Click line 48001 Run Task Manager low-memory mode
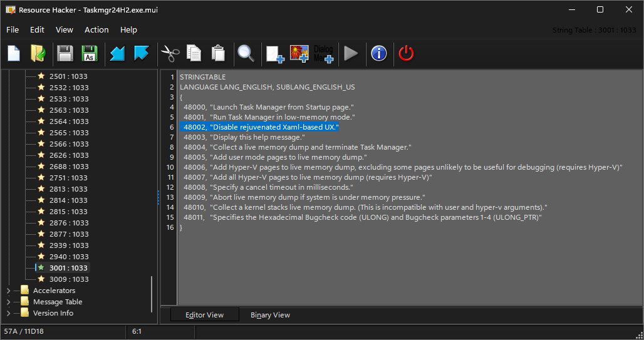 click(x=269, y=117)
